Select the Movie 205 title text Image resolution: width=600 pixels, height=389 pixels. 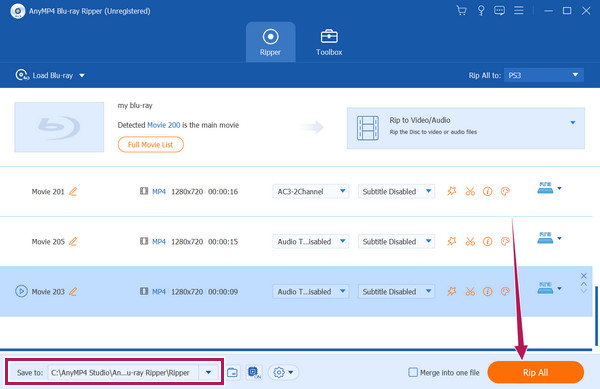(x=48, y=242)
